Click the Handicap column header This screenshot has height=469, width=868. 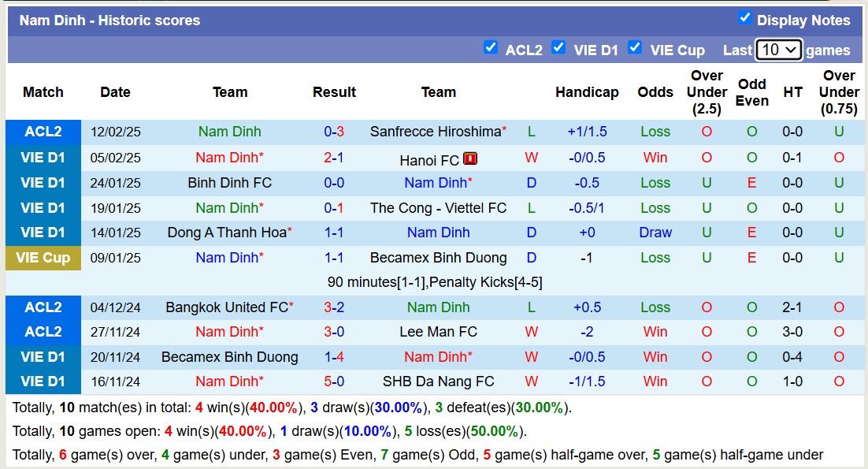pos(587,92)
